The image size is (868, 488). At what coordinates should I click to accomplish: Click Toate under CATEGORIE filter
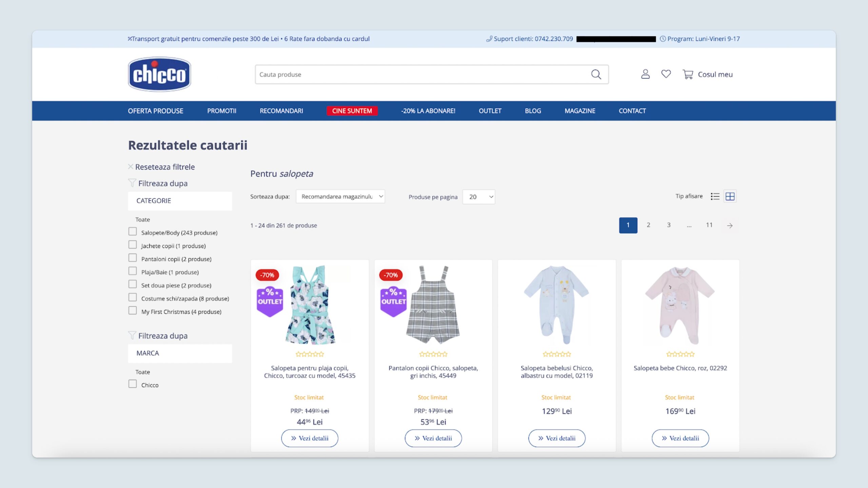click(x=142, y=219)
